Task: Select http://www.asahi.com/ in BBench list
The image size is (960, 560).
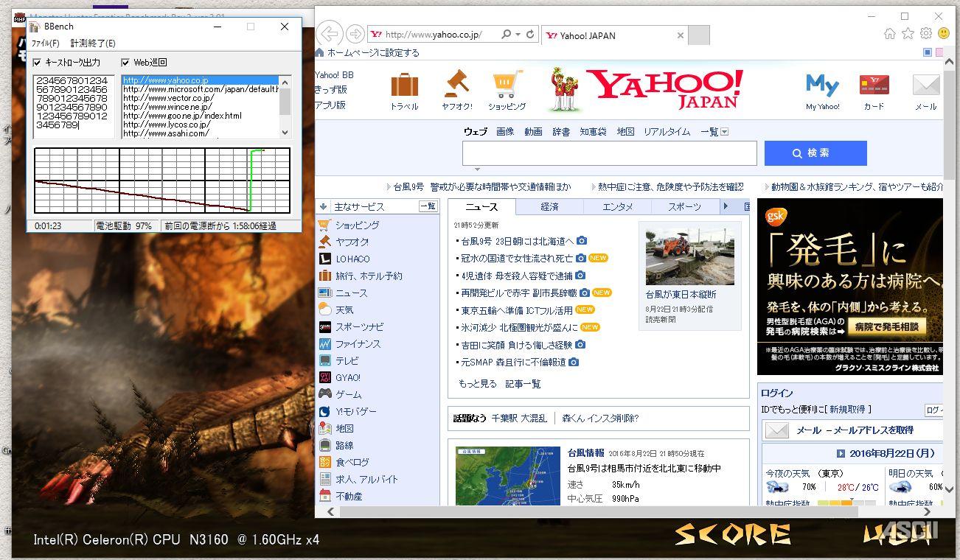Action: pyautogui.click(x=166, y=133)
